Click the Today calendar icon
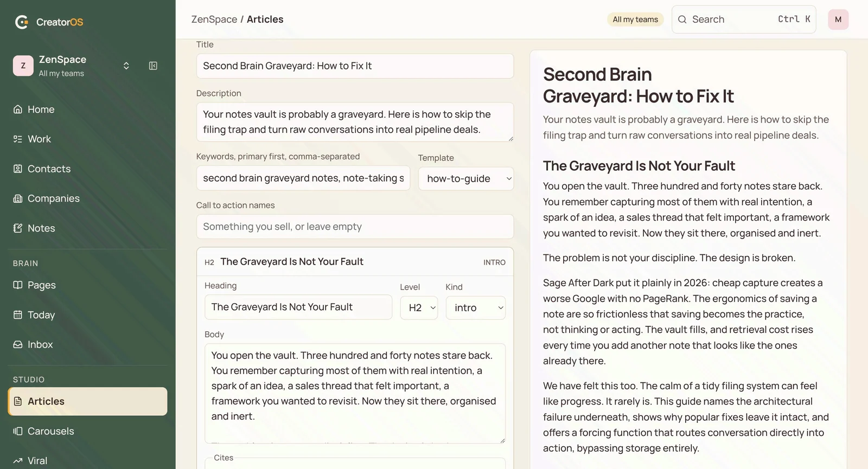868x469 pixels. (x=18, y=315)
